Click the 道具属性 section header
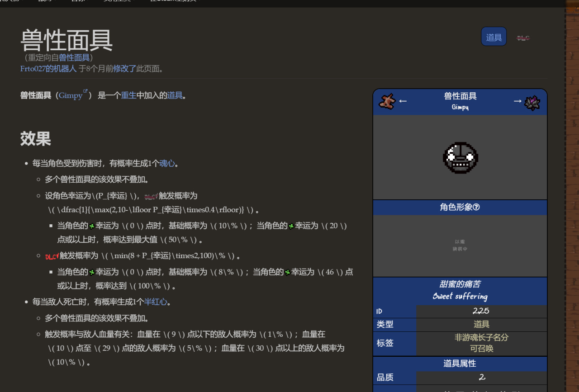Image resolution: width=579 pixels, height=392 pixels. [460, 364]
